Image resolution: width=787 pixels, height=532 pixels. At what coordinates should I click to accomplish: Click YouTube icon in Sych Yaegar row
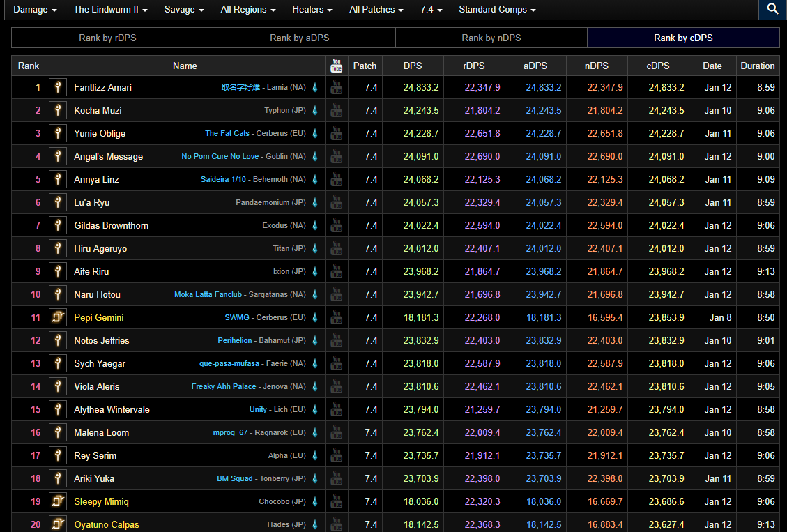tap(336, 363)
